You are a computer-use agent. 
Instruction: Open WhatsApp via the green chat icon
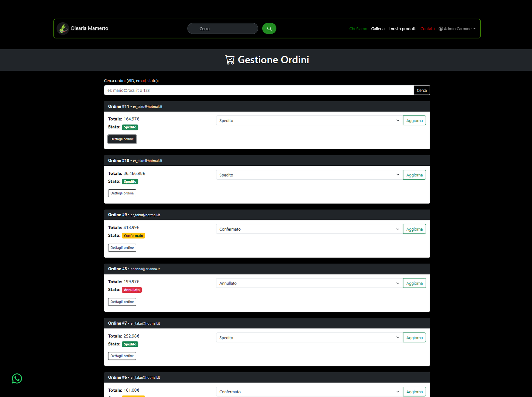click(x=17, y=378)
